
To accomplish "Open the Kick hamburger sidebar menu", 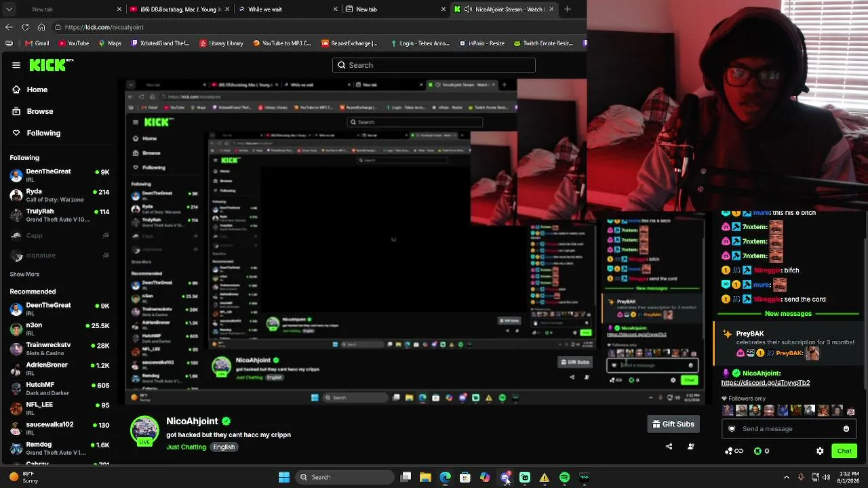I will tap(16, 65).
